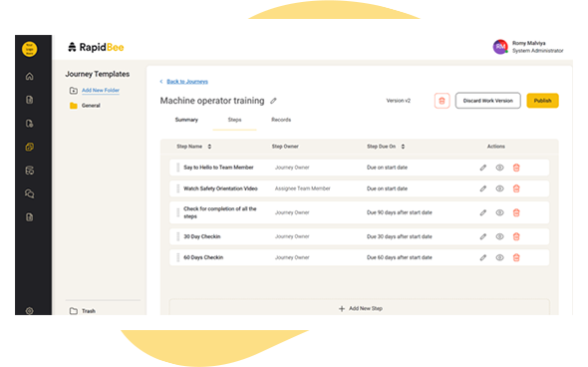Click the Journey Templates heading
This screenshot has width=588, height=367.
[98, 75]
